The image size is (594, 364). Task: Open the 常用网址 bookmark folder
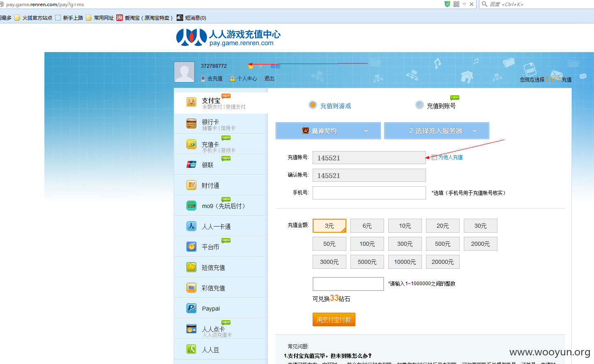coord(100,18)
